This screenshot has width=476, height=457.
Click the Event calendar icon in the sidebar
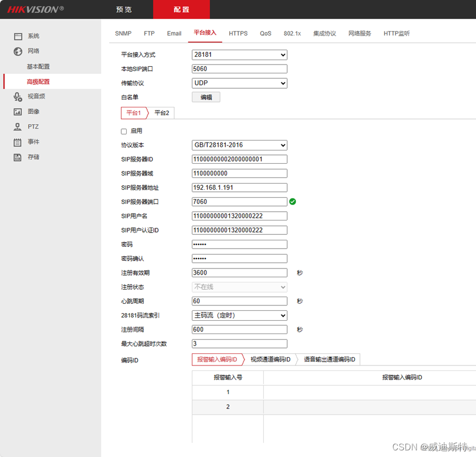pos(18,142)
